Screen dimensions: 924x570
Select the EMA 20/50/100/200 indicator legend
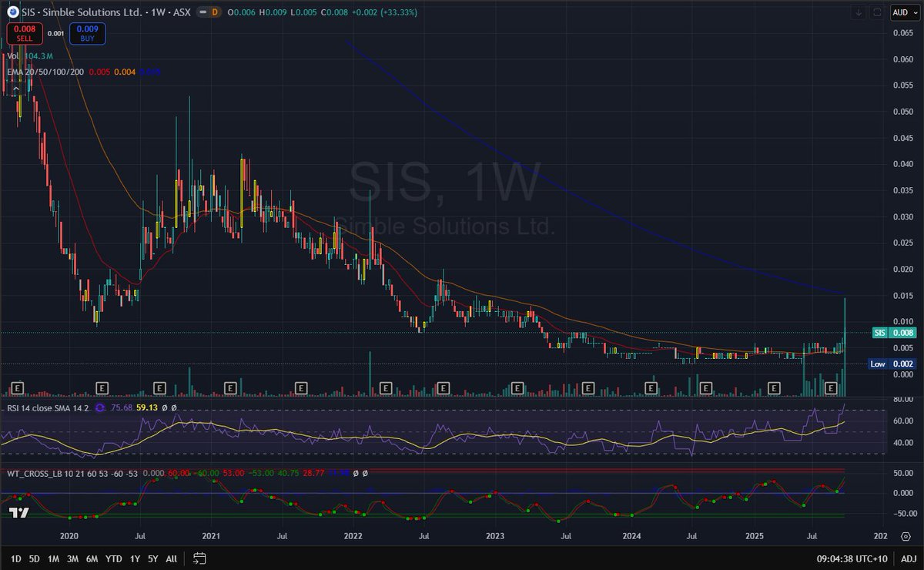[x=44, y=72]
